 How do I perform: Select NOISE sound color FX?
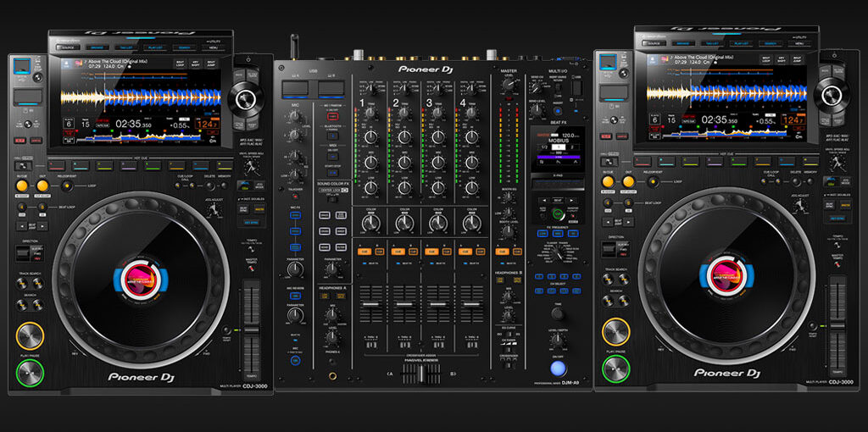tap(325, 246)
